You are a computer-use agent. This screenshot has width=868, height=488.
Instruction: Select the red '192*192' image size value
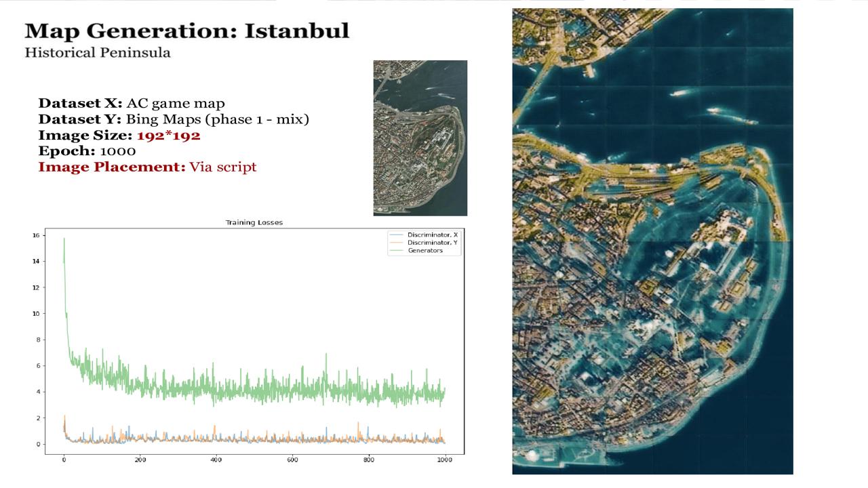(168, 136)
